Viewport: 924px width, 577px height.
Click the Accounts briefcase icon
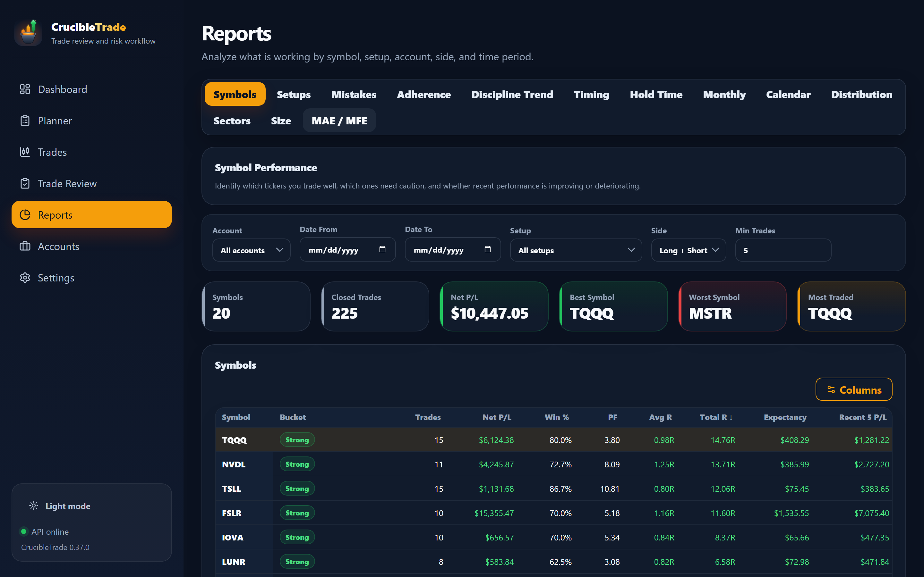(x=25, y=246)
